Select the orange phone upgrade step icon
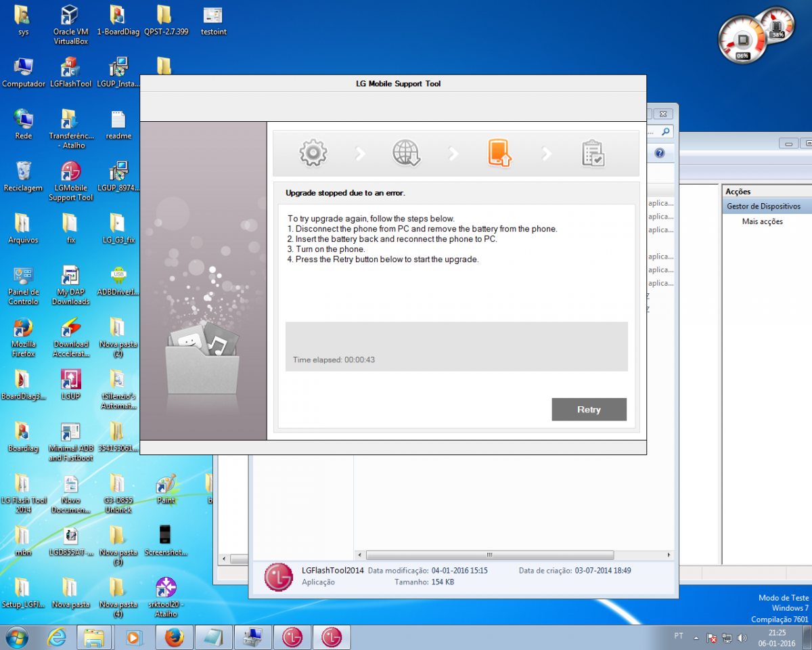The height and width of the screenshot is (650, 812). (x=499, y=153)
